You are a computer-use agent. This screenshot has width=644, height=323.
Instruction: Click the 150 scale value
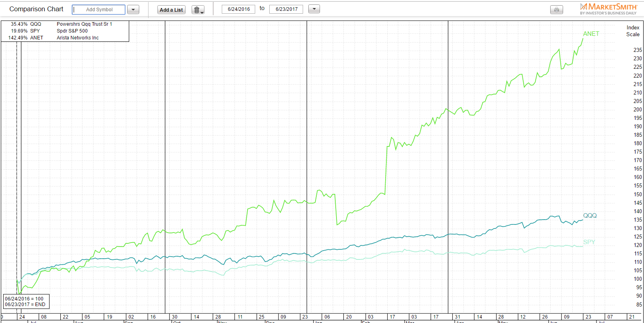638,194
